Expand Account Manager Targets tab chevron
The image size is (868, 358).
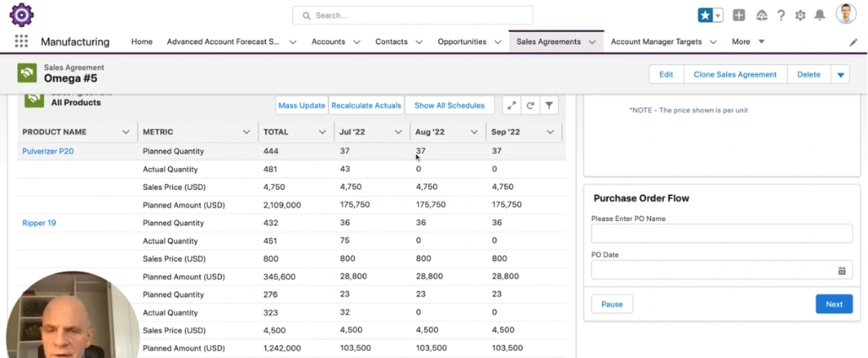tap(713, 42)
